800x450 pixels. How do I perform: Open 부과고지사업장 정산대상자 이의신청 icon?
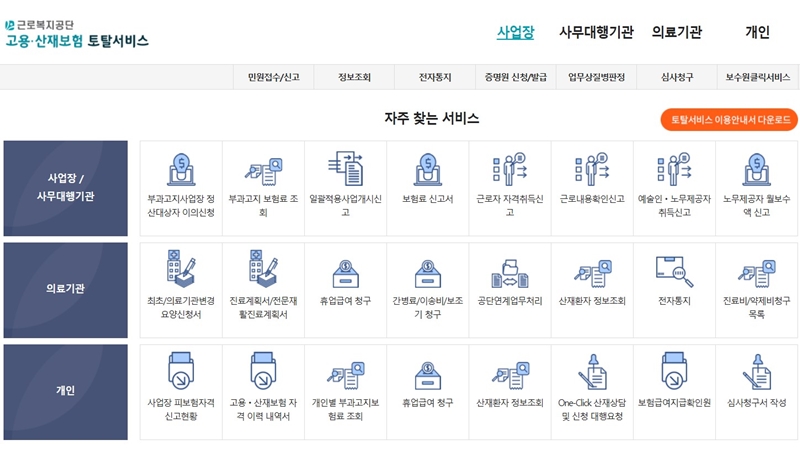181,169
